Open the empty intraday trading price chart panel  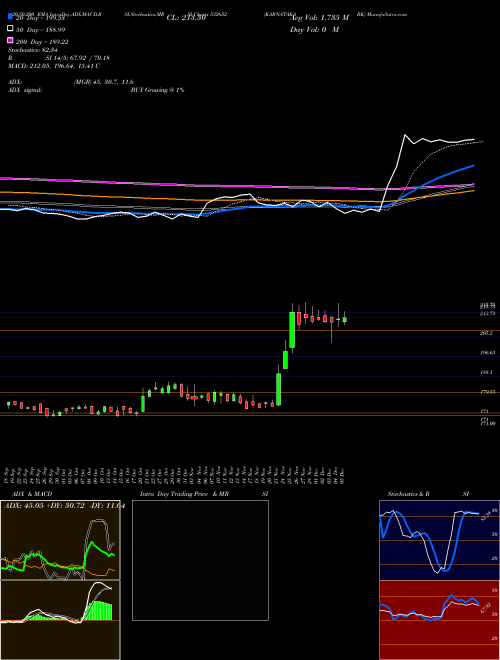point(200,560)
